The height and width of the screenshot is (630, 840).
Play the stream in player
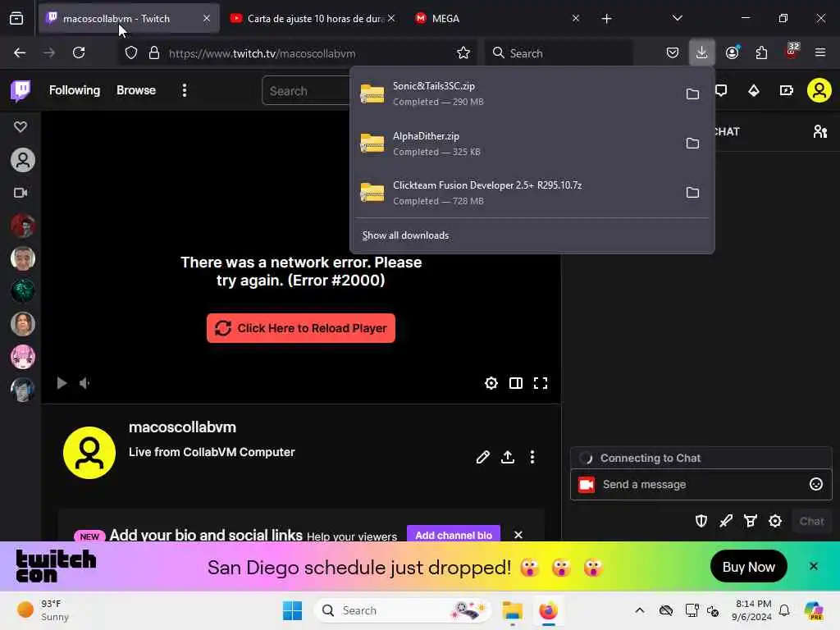62,383
